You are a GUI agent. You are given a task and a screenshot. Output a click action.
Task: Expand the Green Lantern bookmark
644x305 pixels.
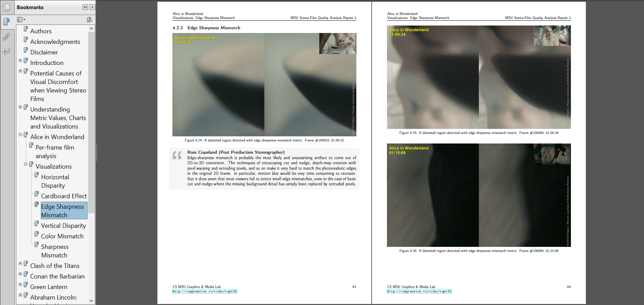point(20,285)
